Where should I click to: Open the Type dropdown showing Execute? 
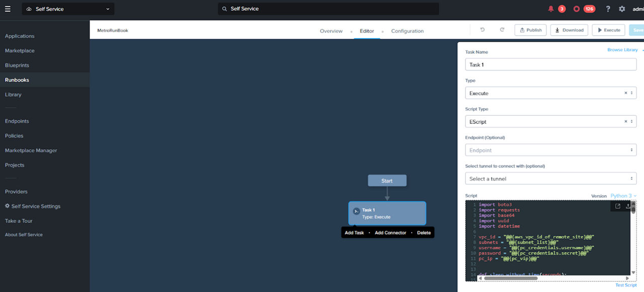(550, 93)
